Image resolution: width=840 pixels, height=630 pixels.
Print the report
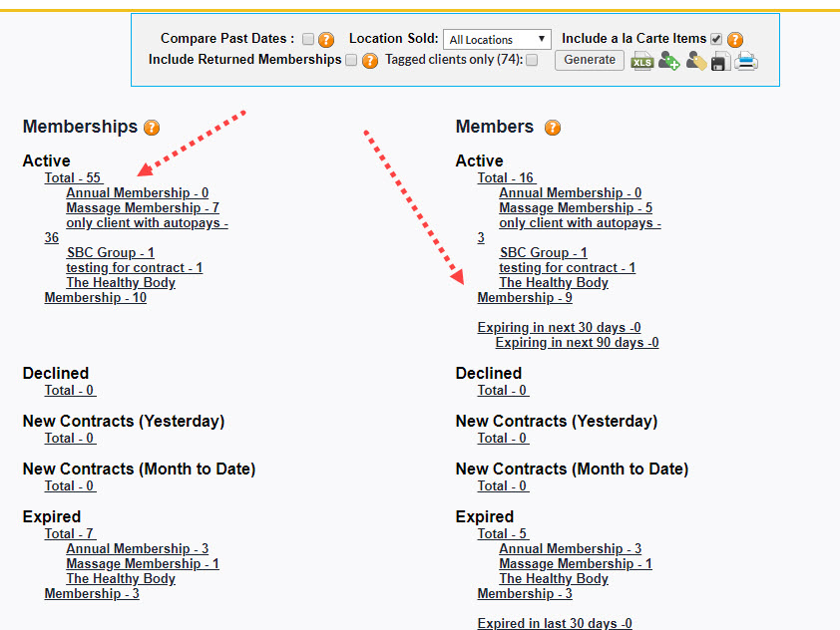[x=747, y=61]
